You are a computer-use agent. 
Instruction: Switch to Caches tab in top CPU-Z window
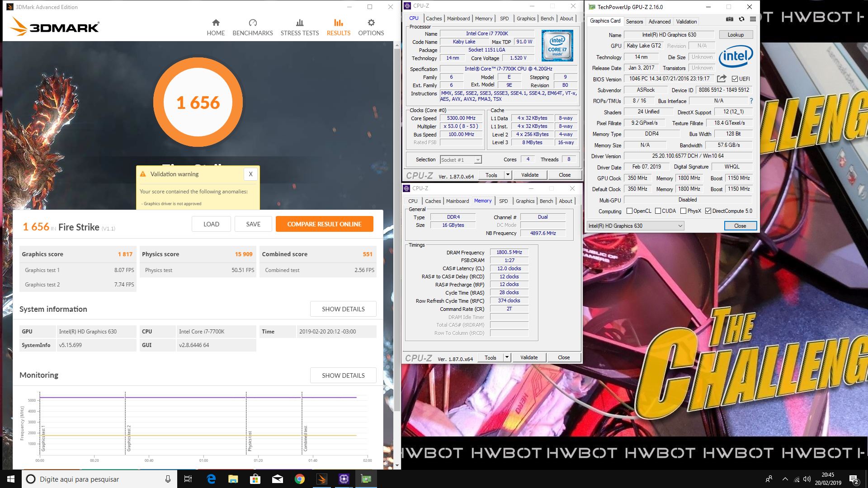click(x=434, y=19)
